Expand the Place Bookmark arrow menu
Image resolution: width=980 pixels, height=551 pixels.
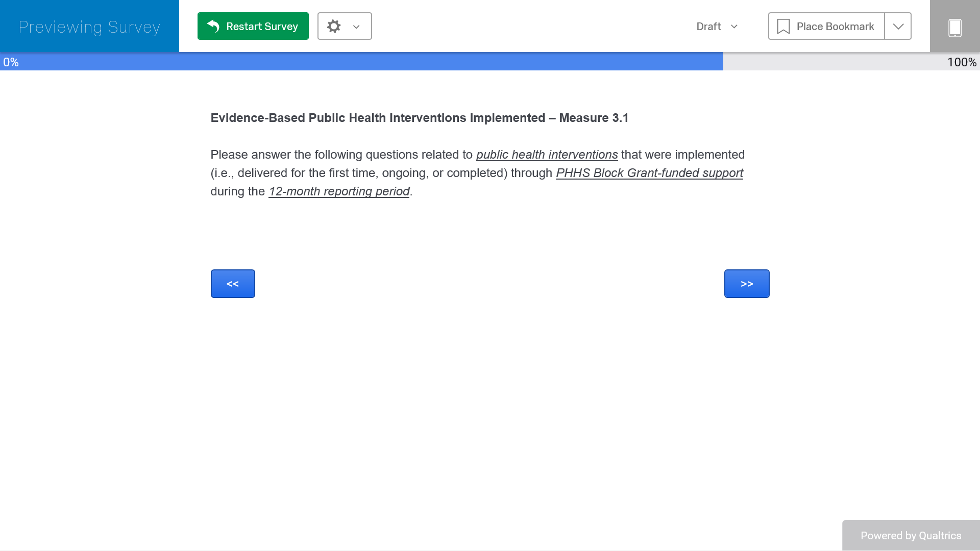click(x=898, y=27)
